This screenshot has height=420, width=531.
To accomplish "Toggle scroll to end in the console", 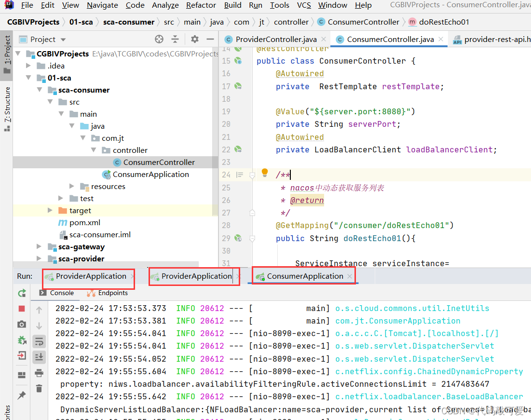I will (x=39, y=357).
